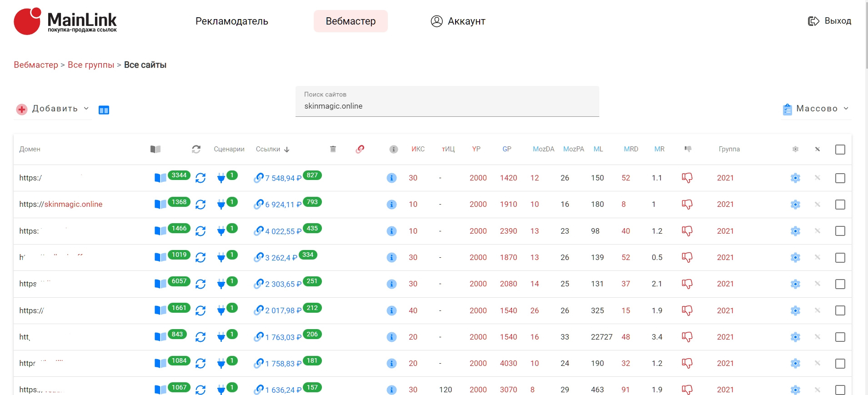Check the box for row with 2 017,98 ₽
868x395 pixels.
tap(840, 310)
